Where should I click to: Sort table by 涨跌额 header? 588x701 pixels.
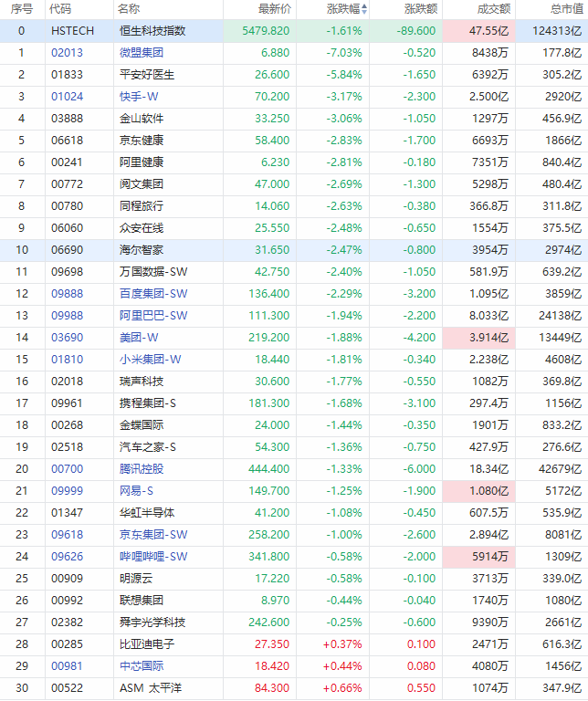pos(421,9)
